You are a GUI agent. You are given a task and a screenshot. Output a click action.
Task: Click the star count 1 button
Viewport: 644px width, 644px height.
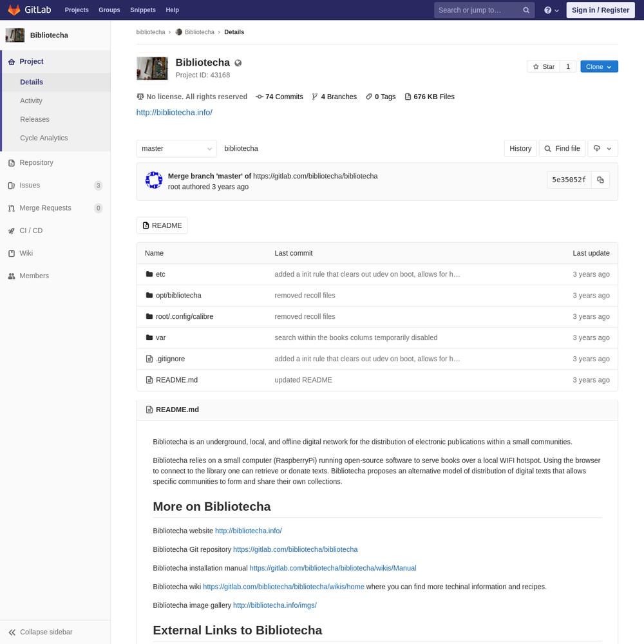tap(568, 66)
